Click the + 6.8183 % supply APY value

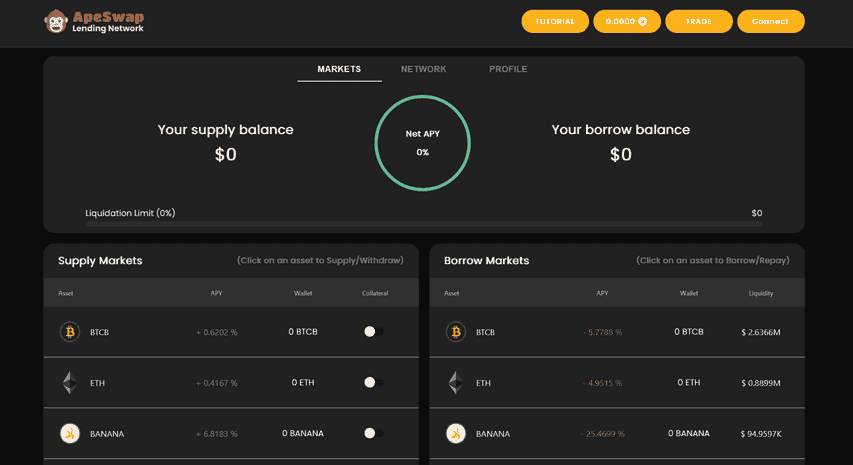(x=217, y=434)
